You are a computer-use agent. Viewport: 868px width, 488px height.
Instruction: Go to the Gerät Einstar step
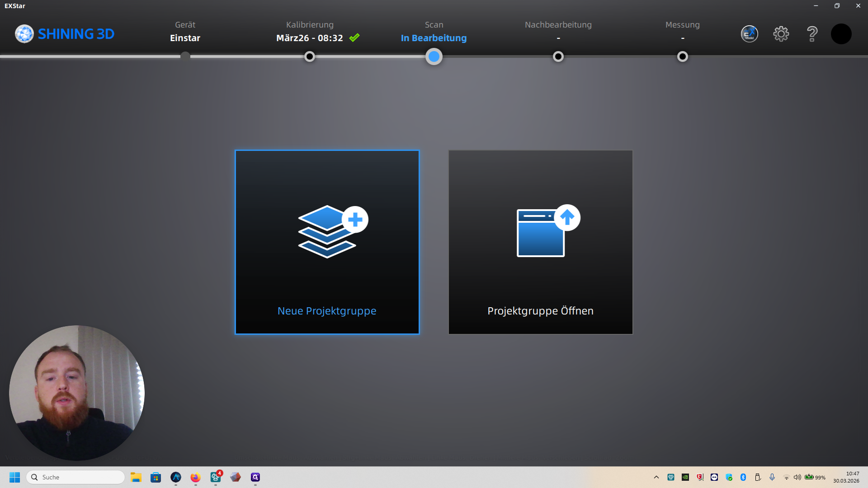pyautogui.click(x=185, y=32)
